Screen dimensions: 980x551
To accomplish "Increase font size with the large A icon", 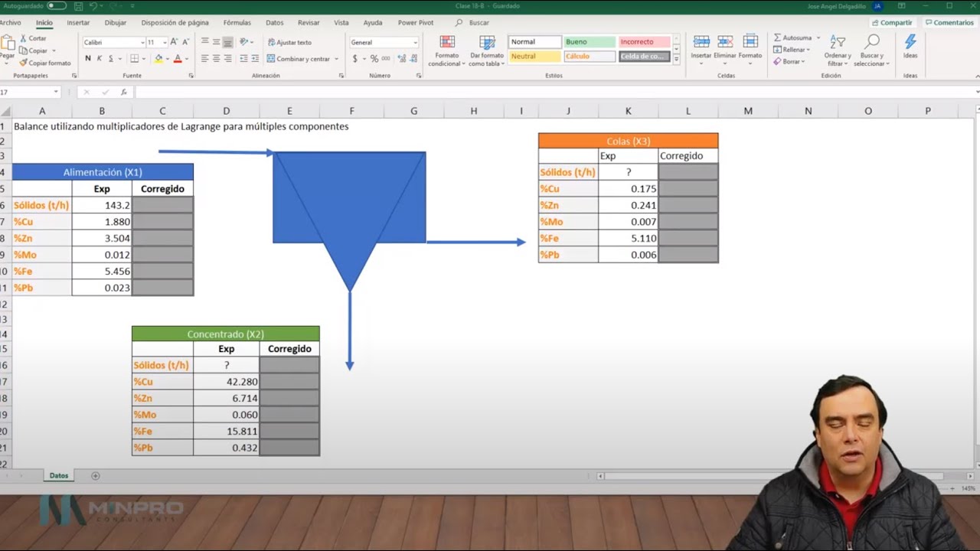I will point(174,42).
